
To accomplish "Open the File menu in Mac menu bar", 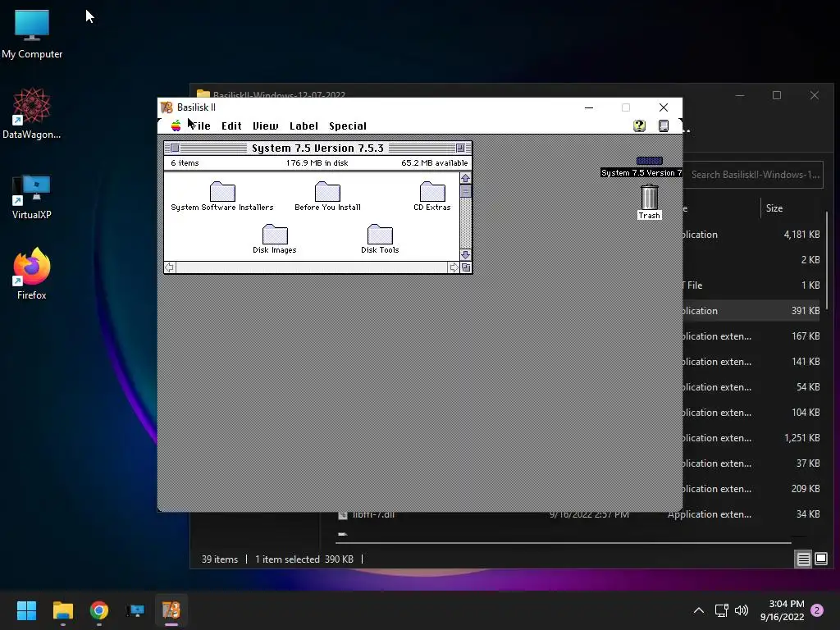I will coord(200,126).
